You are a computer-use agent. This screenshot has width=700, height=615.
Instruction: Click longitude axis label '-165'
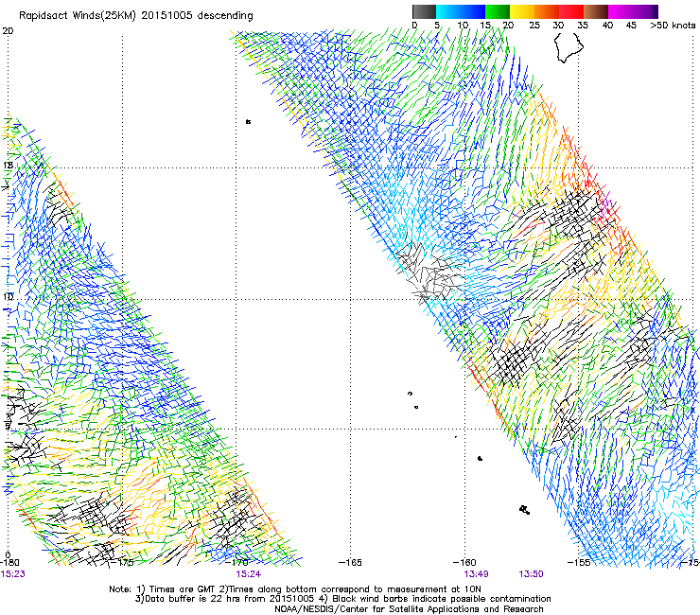click(x=350, y=563)
